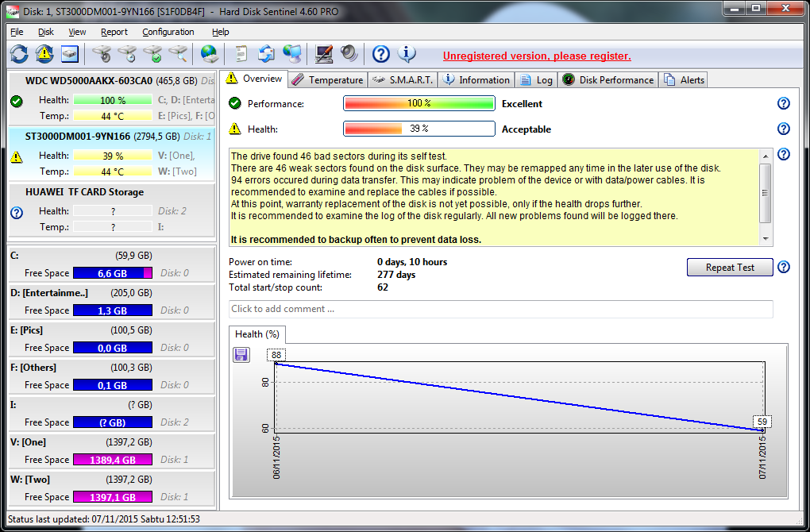Select the V: [One] partition
This screenshot has height=532, width=810.
[112, 450]
